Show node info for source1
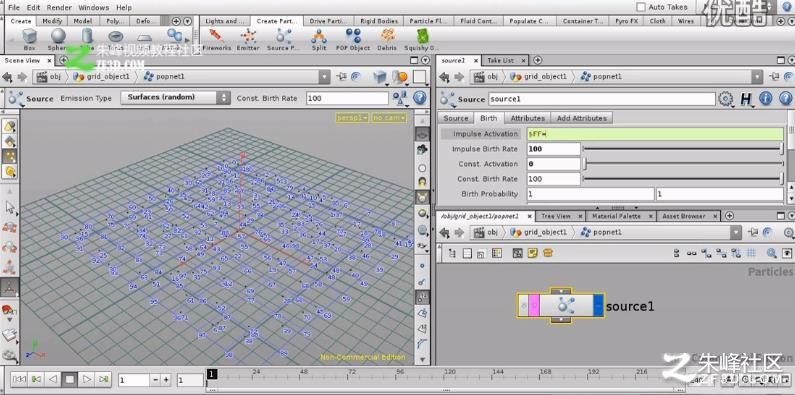The height and width of the screenshot is (395, 795). (765, 98)
